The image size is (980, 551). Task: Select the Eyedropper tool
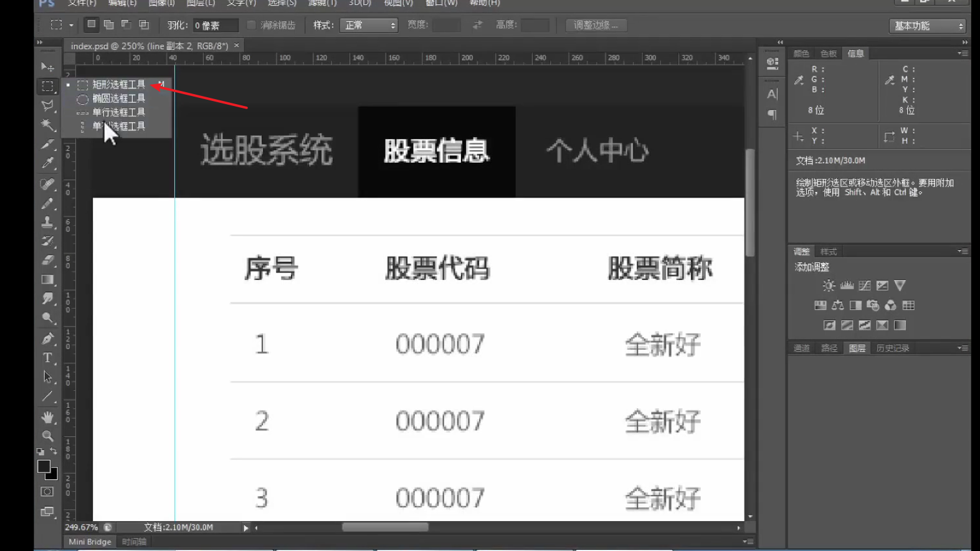(x=47, y=163)
